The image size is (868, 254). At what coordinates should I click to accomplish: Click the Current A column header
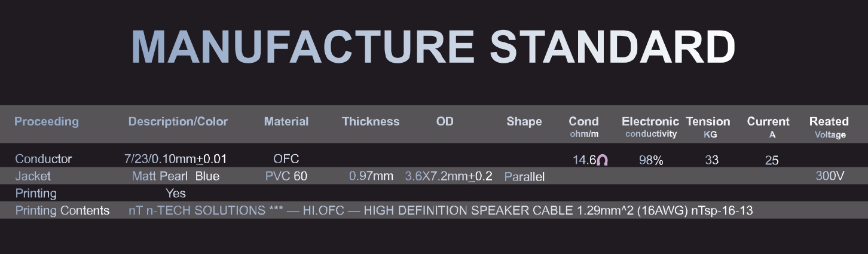[768, 127]
